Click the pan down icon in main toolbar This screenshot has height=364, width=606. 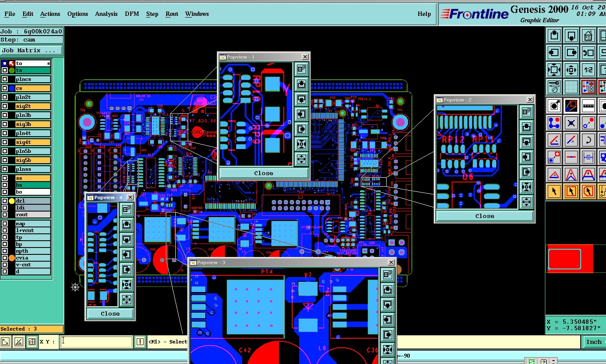point(571,36)
